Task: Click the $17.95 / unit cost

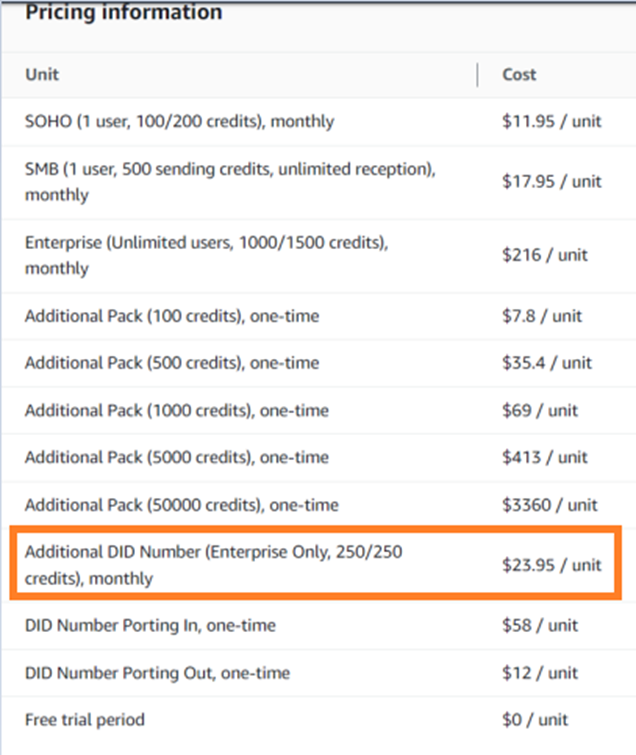Action: pos(552,182)
